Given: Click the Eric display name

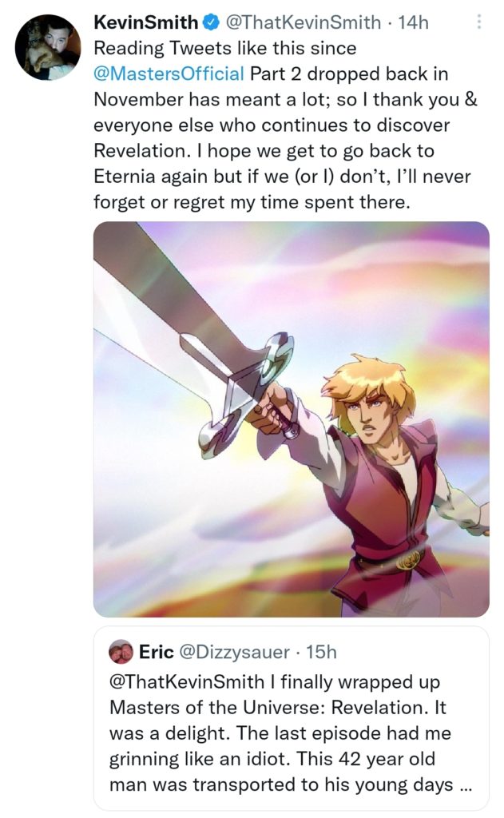Looking at the screenshot, I should click(157, 652).
